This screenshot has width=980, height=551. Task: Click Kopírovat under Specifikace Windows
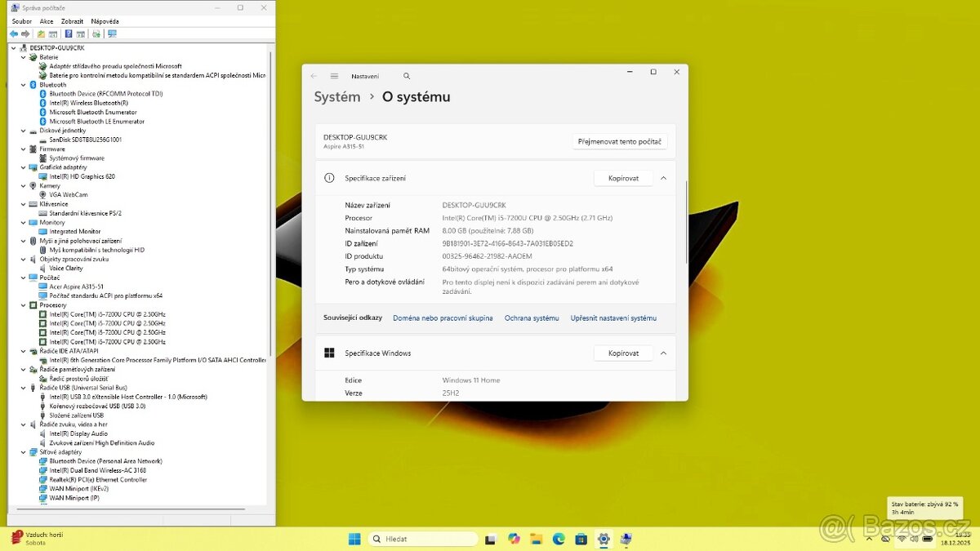(623, 353)
